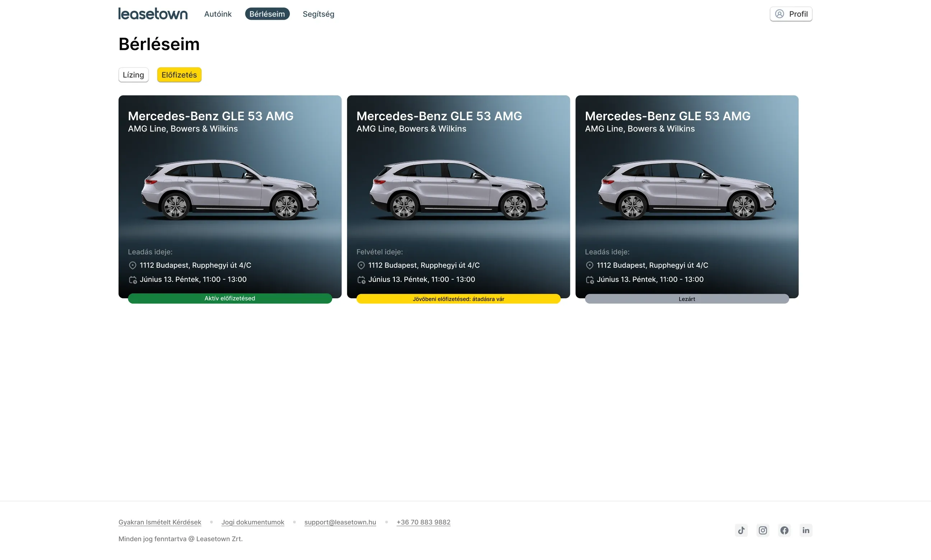Screen dimensions: 931x560
Task: Open Gyakran Ismételt Kérdések link
Action: click(x=160, y=522)
